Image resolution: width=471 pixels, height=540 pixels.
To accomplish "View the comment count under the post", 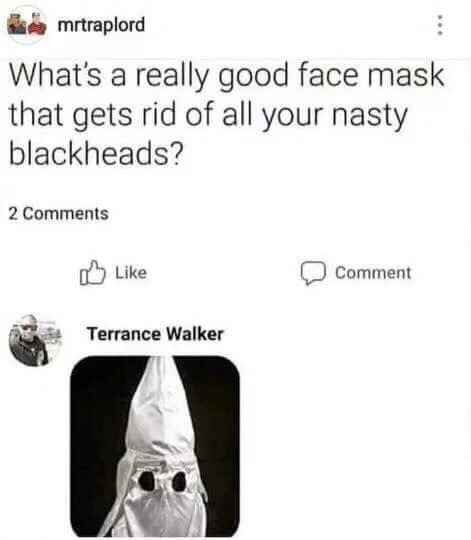I will pos(58,214).
